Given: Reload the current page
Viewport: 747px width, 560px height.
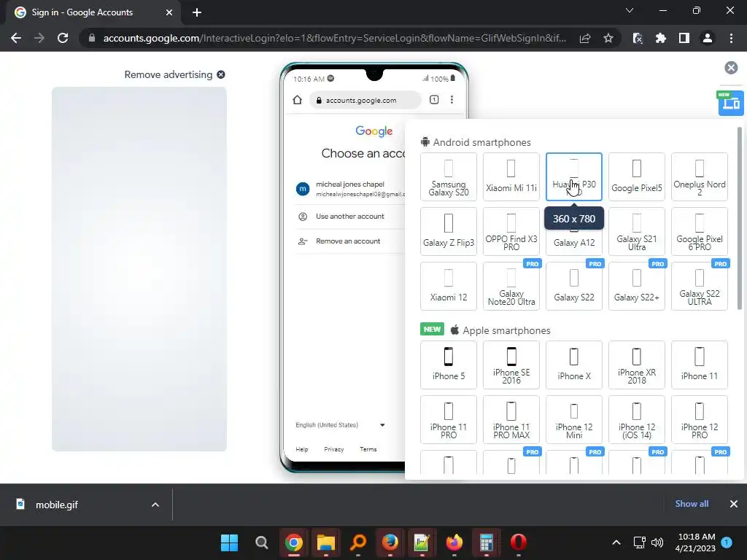Looking at the screenshot, I should point(63,38).
